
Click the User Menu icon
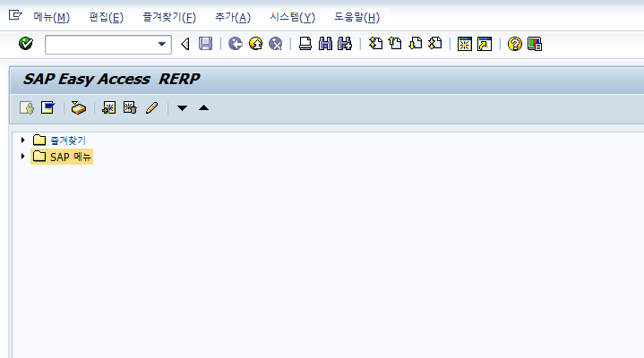point(27,108)
